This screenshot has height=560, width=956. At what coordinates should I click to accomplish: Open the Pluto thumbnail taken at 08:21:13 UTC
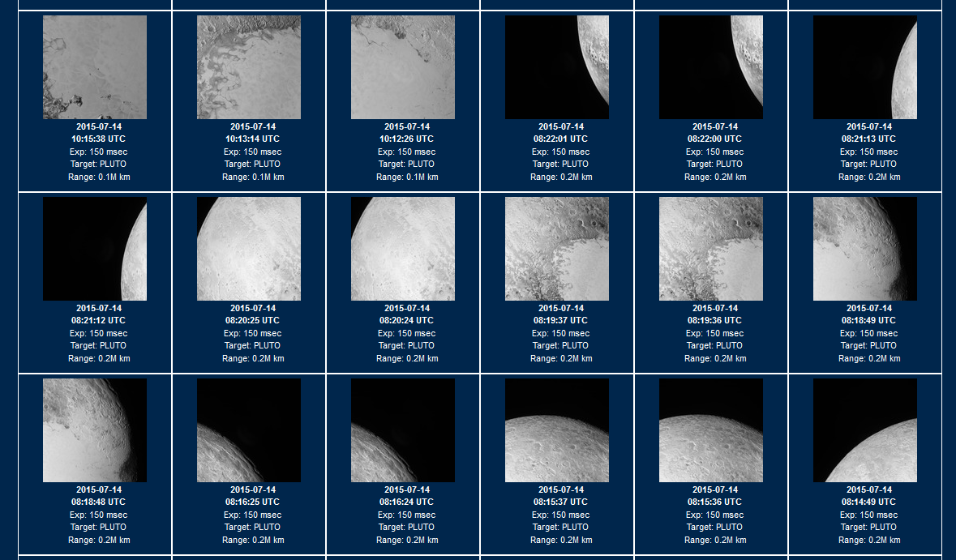click(865, 67)
